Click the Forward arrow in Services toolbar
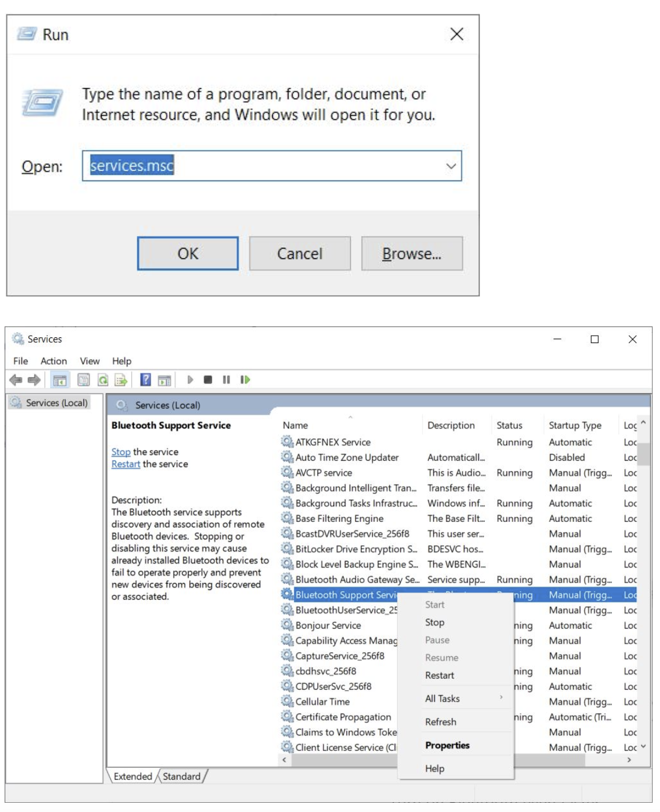This screenshot has height=812, width=660. pyautogui.click(x=34, y=380)
